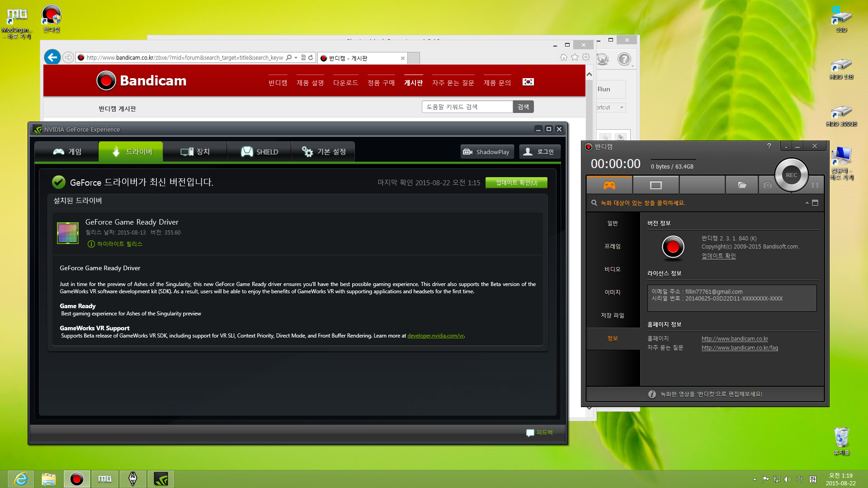This screenshot has height=488, width=868.
Task: Open the 비디오 section in Bandicam
Action: coord(613,269)
